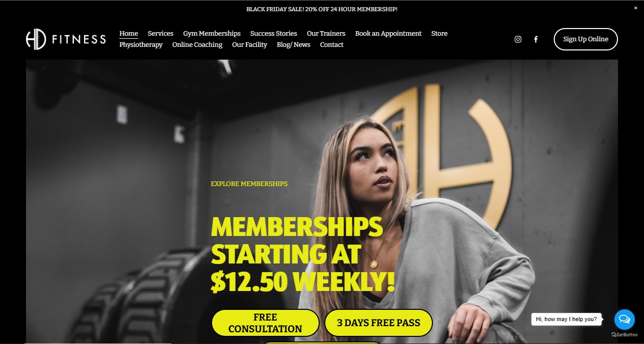Open Success Stories in navigation

[x=274, y=34]
